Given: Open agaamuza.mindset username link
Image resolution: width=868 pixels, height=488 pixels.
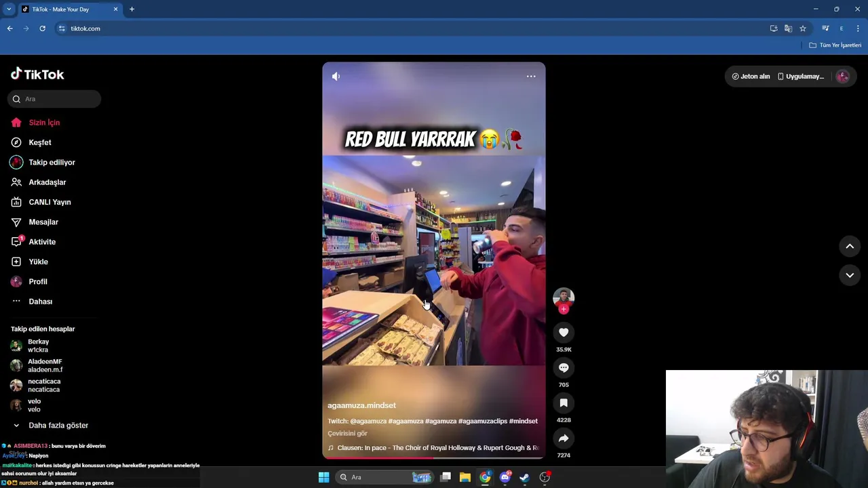Looking at the screenshot, I should tap(361, 405).
